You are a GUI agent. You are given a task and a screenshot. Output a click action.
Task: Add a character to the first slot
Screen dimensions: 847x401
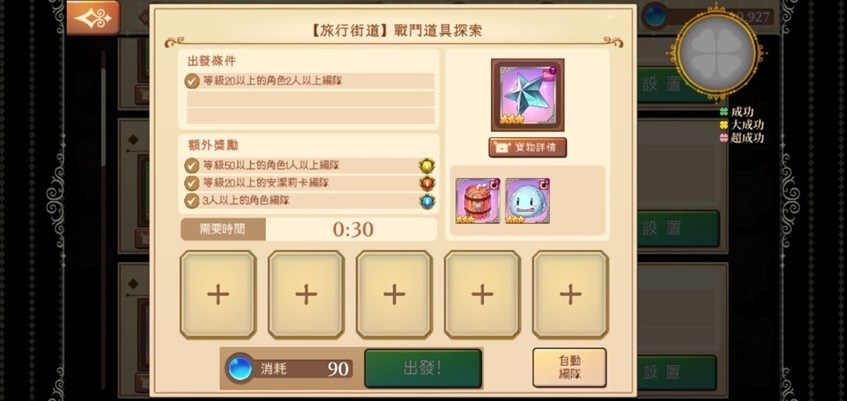pyautogui.click(x=218, y=295)
